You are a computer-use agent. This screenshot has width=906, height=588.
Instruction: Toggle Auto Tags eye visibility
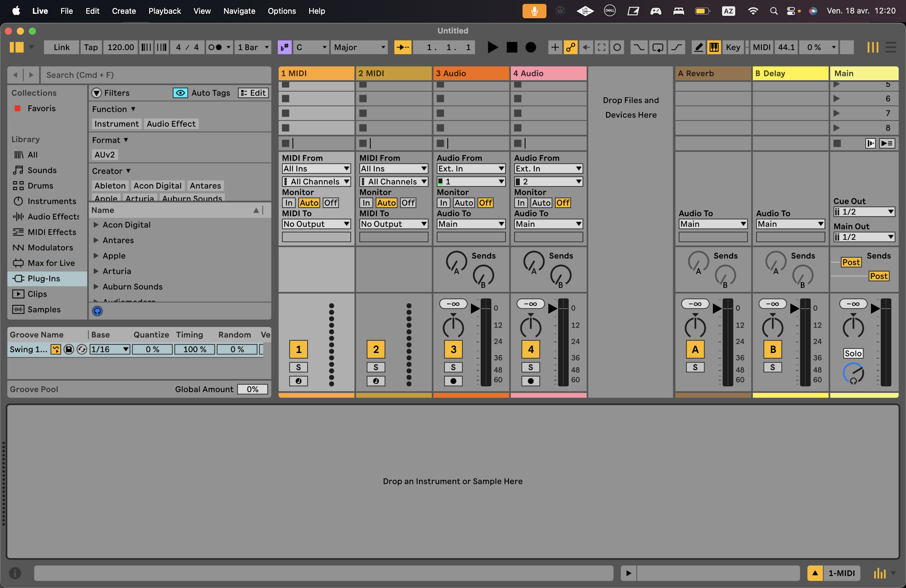coord(180,93)
